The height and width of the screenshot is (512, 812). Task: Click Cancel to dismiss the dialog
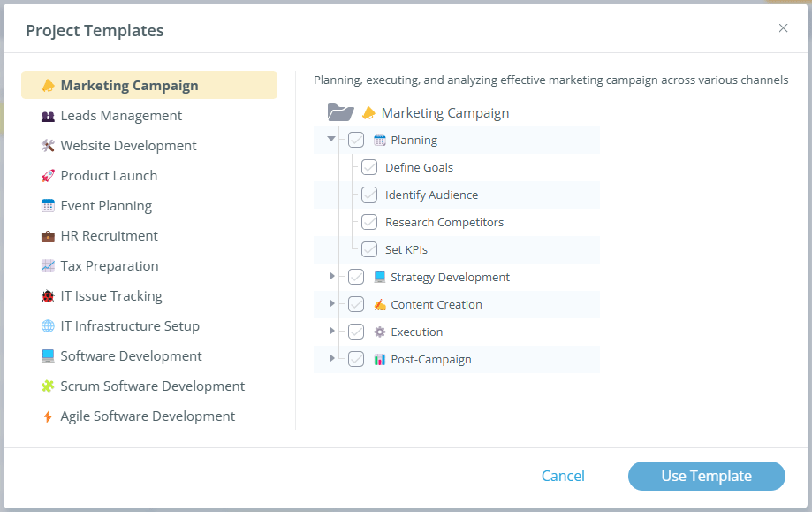click(x=563, y=476)
